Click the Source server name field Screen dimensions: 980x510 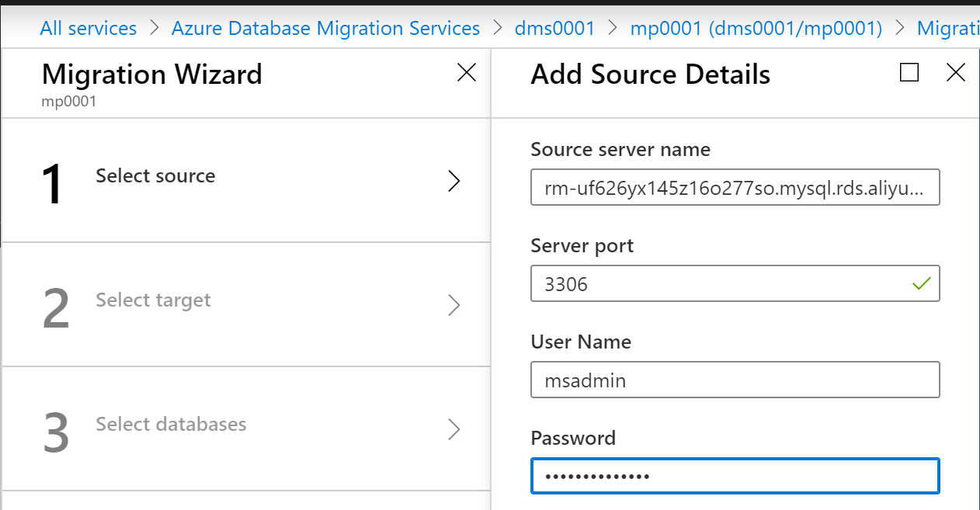[x=735, y=187]
